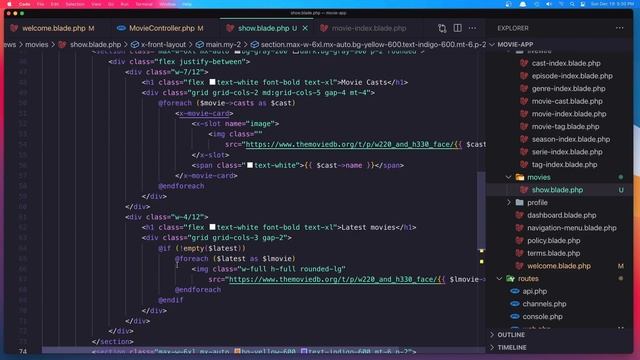Expand the profile folder
640x360 pixels.
[x=537, y=202]
